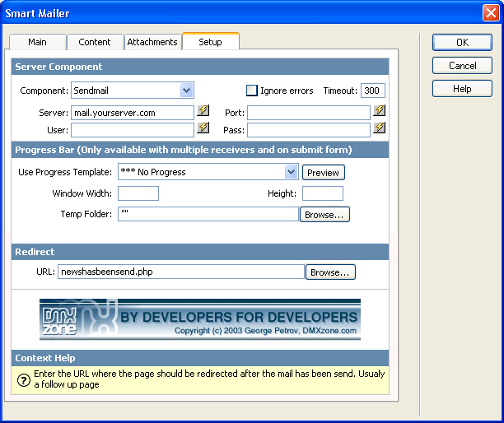Viewport: 504px width, 423px height.
Task: Switch to the Main tab
Action: (38, 42)
